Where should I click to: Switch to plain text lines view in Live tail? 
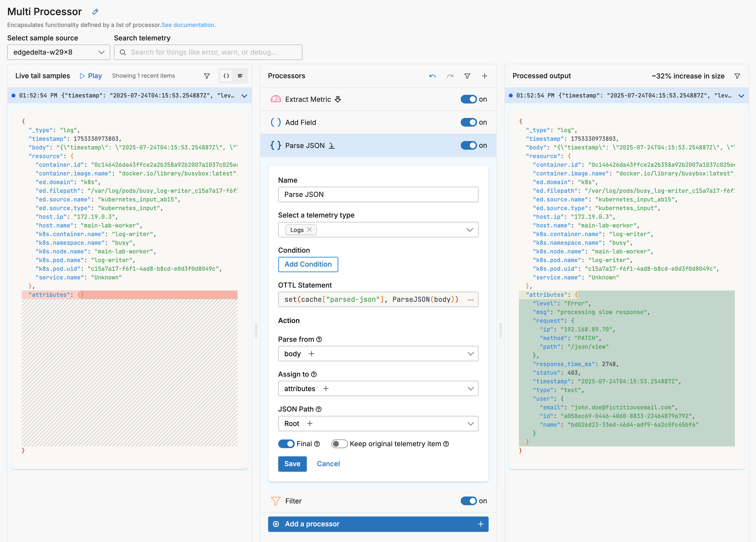coord(240,76)
